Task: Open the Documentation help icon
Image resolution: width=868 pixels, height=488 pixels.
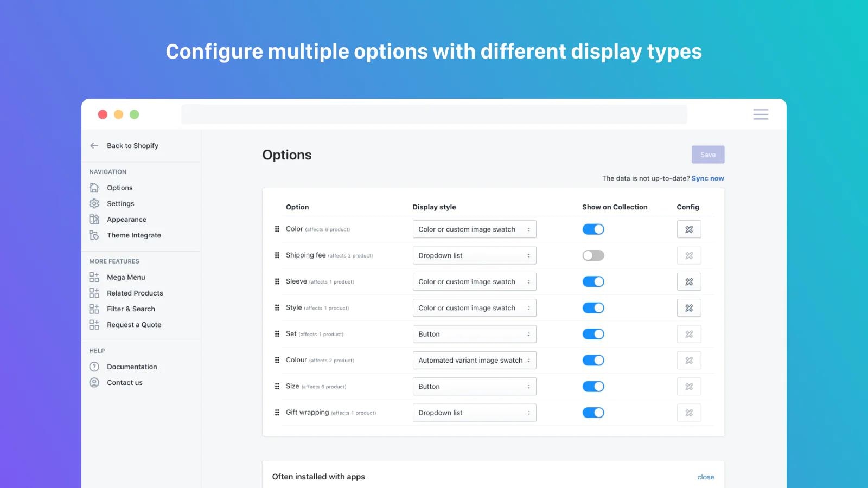Action: pos(94,367)
